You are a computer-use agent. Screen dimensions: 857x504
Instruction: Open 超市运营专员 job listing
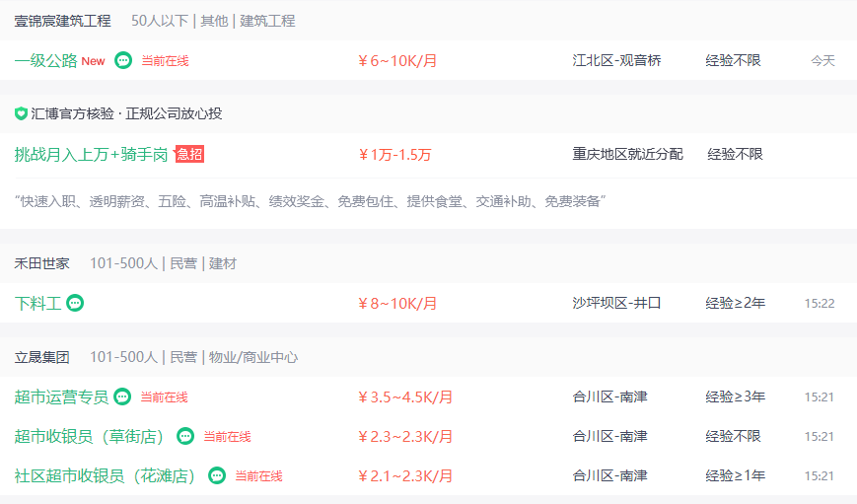pyautogui.click(x=61, y=396)
